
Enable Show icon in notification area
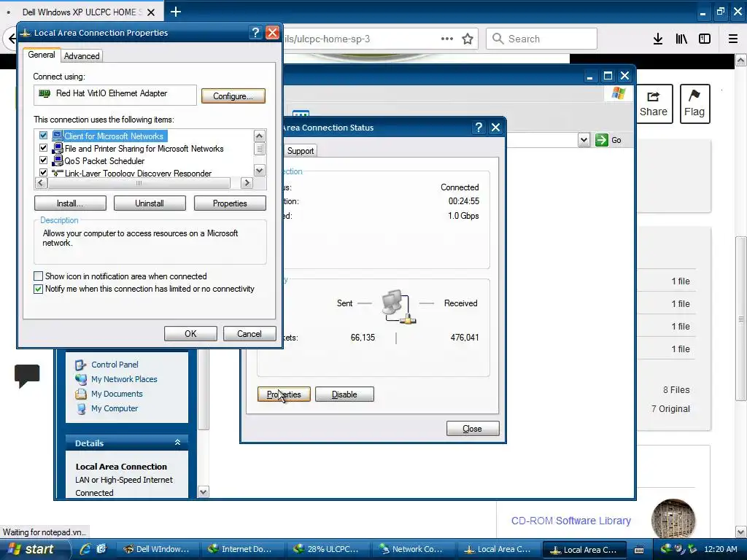[x=38, y=276]
